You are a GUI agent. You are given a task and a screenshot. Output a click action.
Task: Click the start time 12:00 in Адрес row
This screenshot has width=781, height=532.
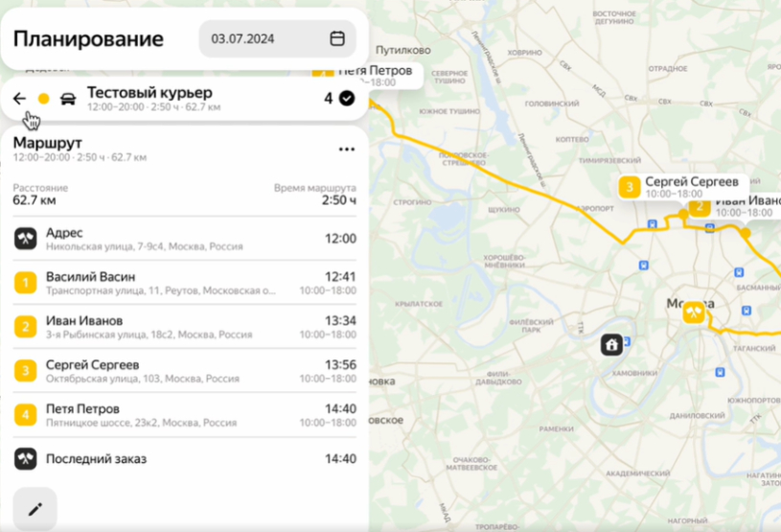340,239
